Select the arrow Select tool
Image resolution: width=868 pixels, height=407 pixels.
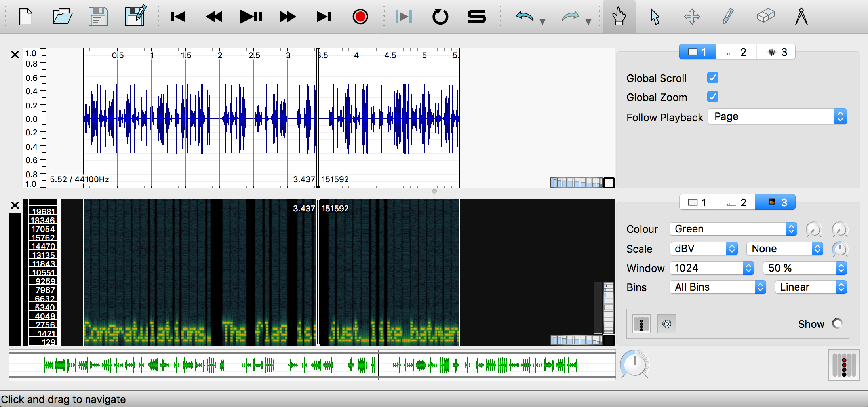(x=655, y=17)
